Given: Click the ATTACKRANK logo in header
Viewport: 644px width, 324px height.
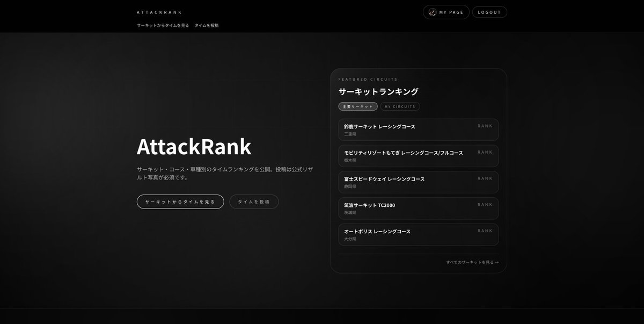Looking at the screenshot, I should [x=159, y=12].
